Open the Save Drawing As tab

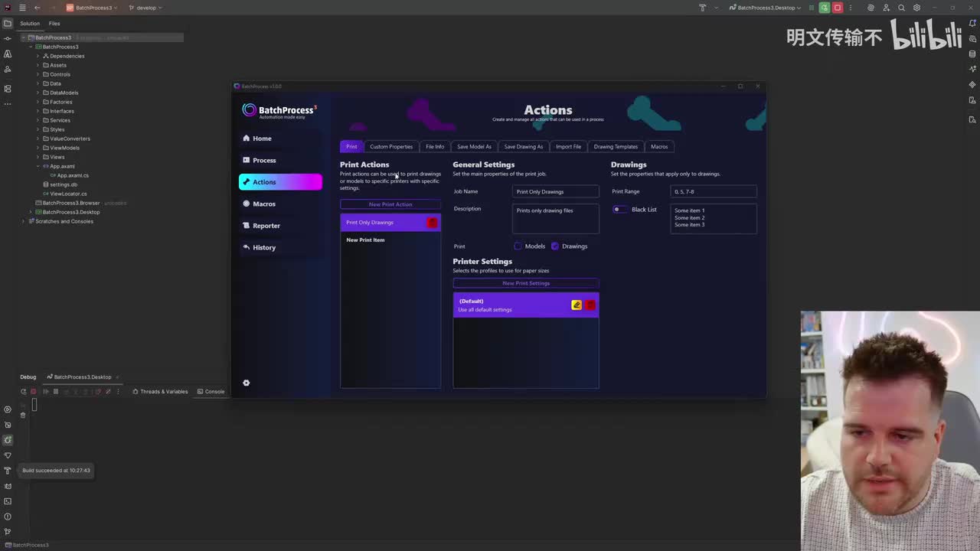(x=524, y=147)
